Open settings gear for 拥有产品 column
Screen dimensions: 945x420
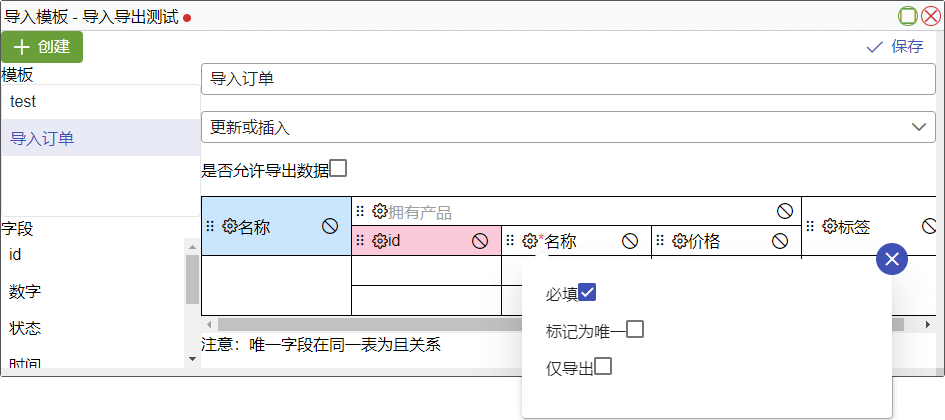coord(379,212)
